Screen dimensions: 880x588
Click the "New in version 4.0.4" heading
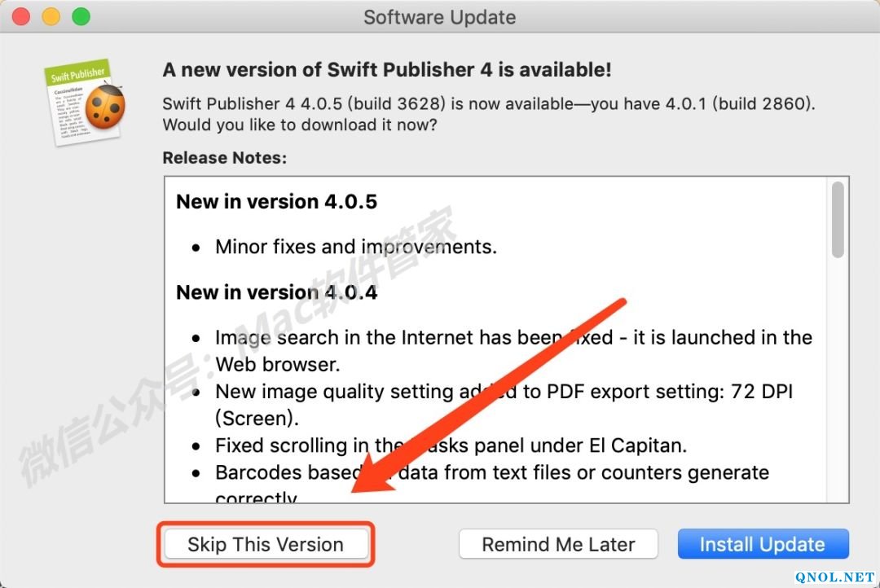coord(276,292)
